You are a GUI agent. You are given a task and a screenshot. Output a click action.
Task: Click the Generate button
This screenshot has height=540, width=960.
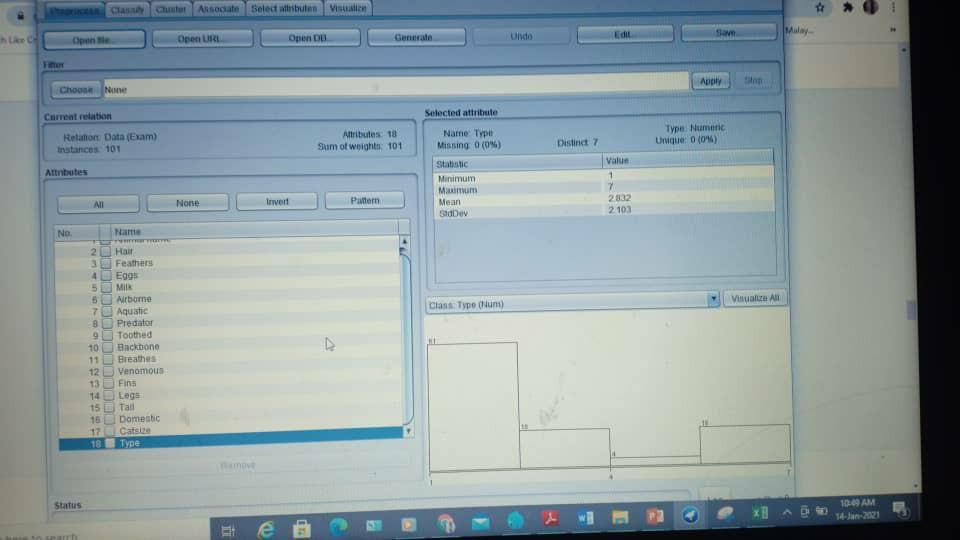tap(416, 37)
